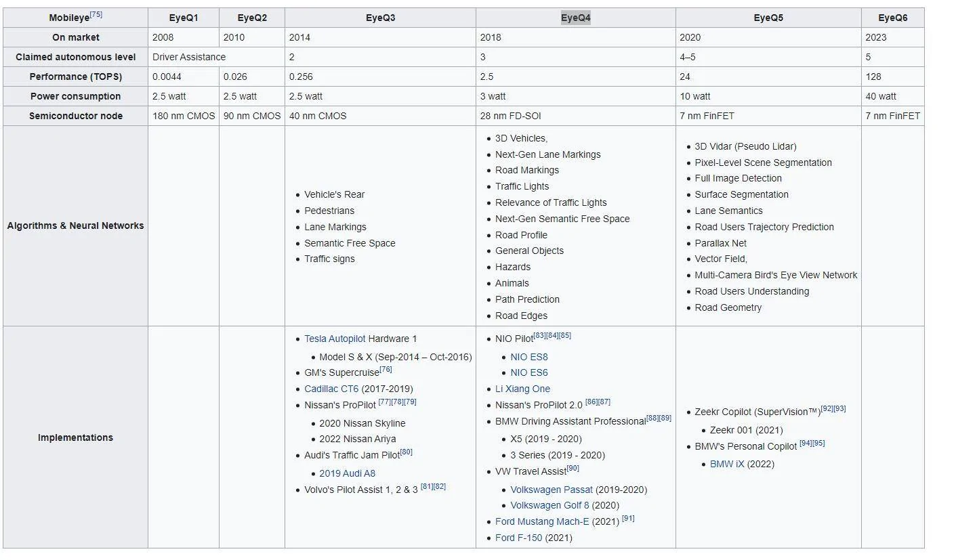This screenshot has height=560, width=956.
Task: Open the Ford F-150 link
Action: (x=519, y=538)
